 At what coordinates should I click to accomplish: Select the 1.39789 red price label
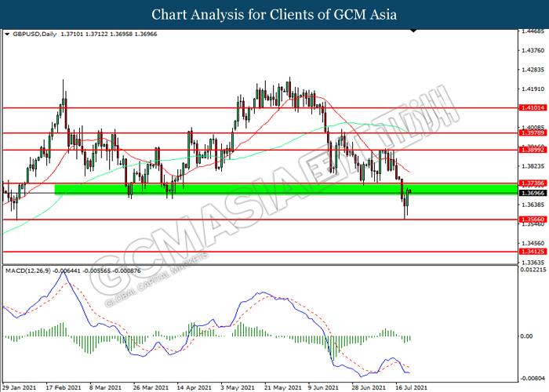(533, 132)
